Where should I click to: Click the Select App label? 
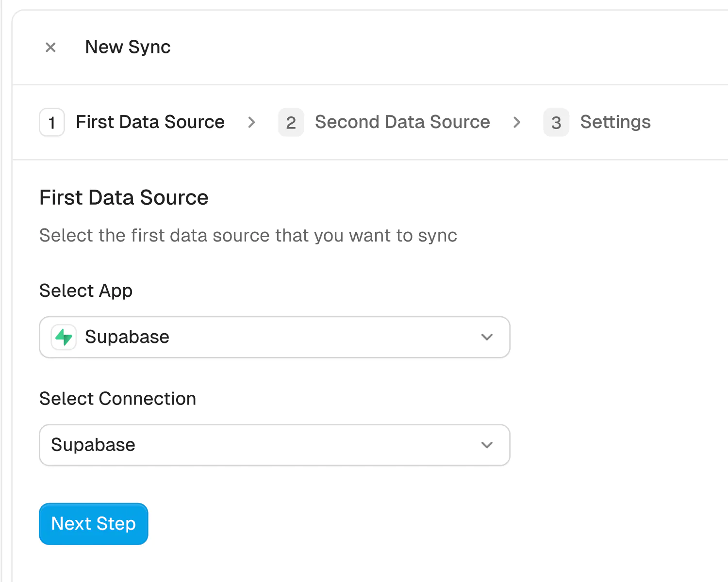click(x=86, y=291)
